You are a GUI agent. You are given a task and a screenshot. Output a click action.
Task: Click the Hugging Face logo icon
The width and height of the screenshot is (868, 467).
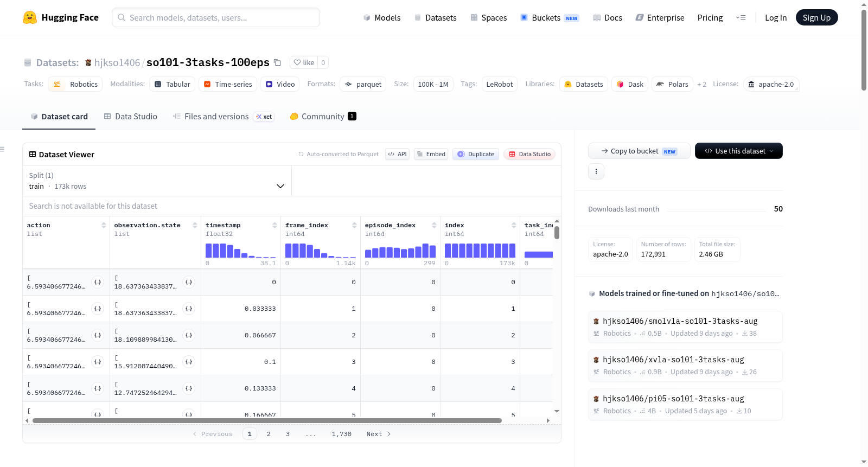[30, 17]
